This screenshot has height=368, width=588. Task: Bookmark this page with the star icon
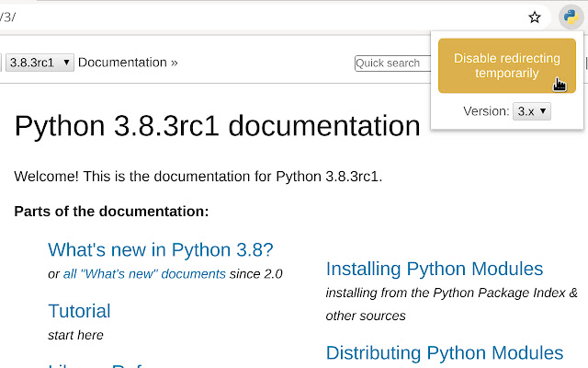click(x=535, y=17)
